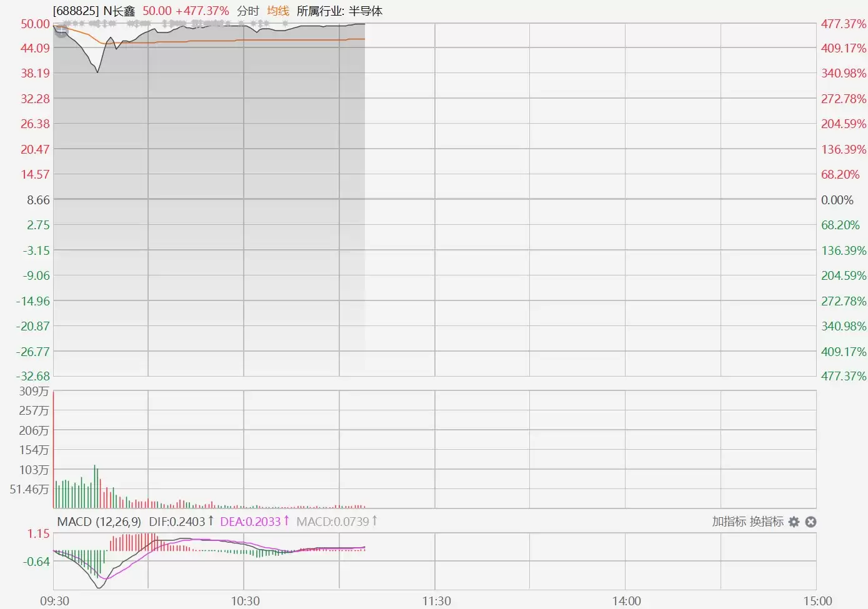
Task: Close the MACD indicator panel
Action: [811, 522]
